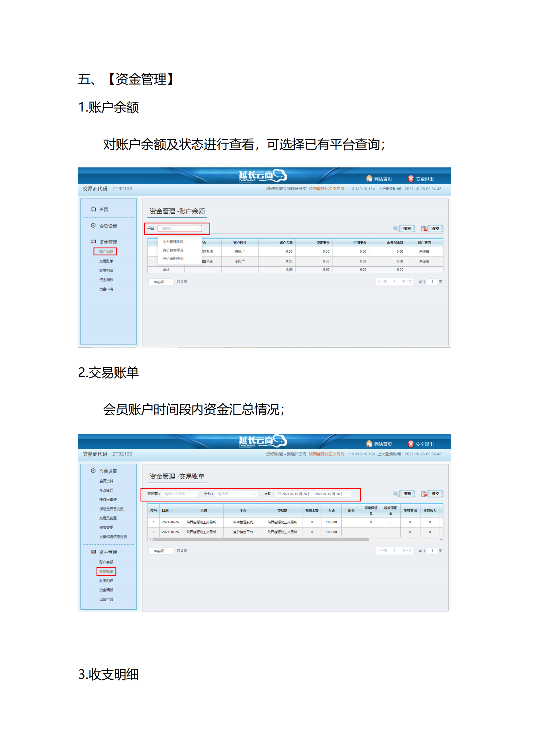Click 期初余额 column header
The width and height of the screenshot is (535, 756).
(311, 510)
